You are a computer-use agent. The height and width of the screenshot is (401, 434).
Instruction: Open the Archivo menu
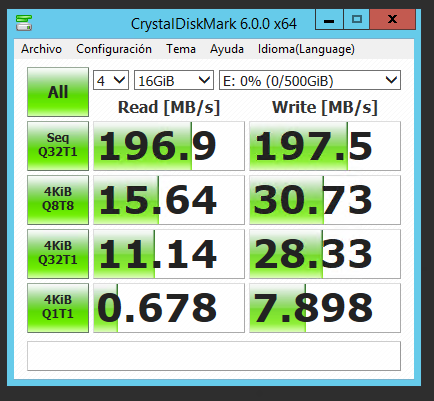(x=41, y=49)
